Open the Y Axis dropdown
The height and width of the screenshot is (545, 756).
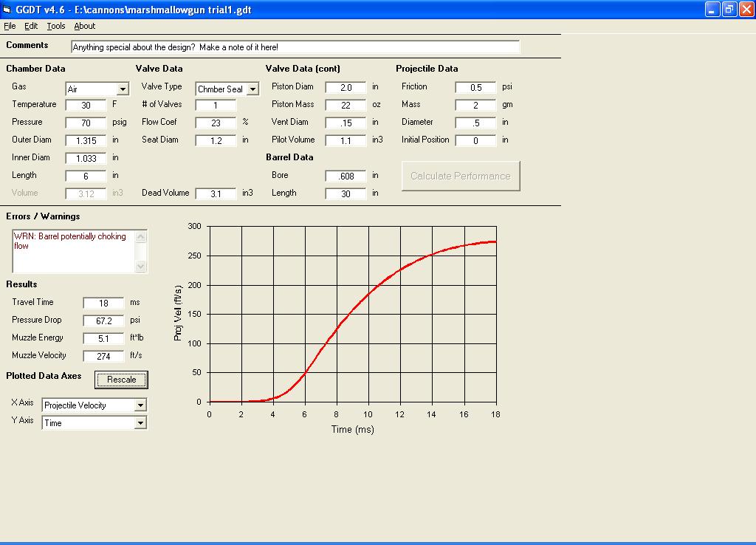coord(140,423)
